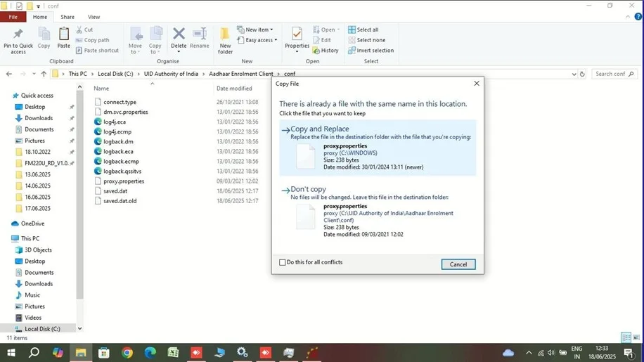Open Excel from the taskbar
The image size is (644, 362).
pyautogui.click(x=173, y=353)
